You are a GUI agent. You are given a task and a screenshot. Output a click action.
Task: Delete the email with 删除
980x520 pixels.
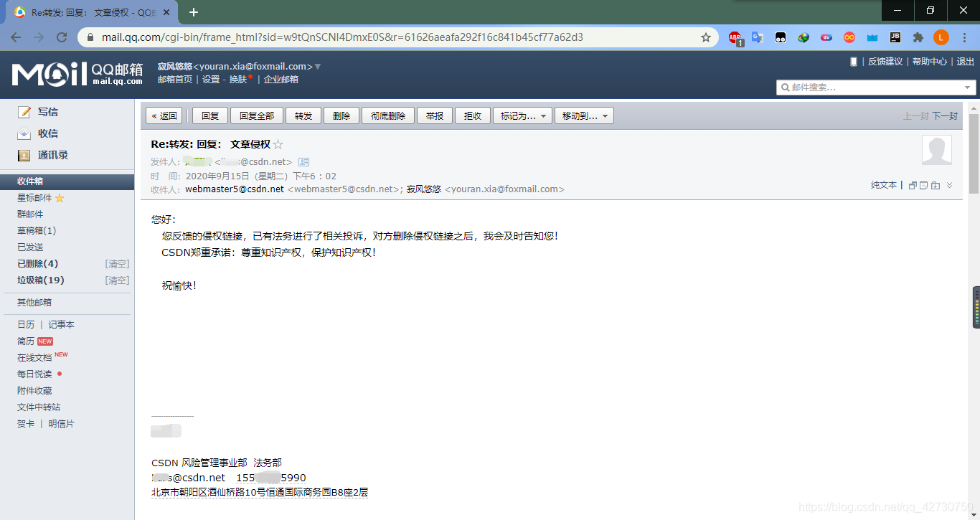coord(341,116)
